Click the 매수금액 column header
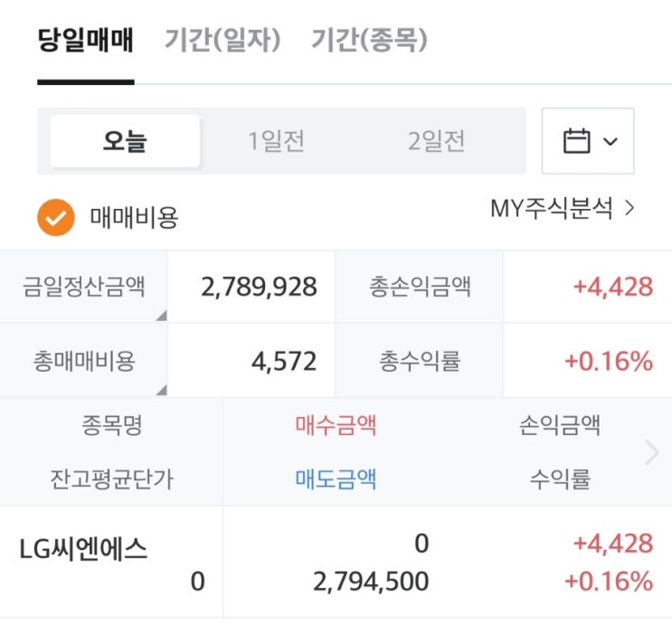Screen dimensions: 672x644 pyautogui.click(x=336, y=424)
